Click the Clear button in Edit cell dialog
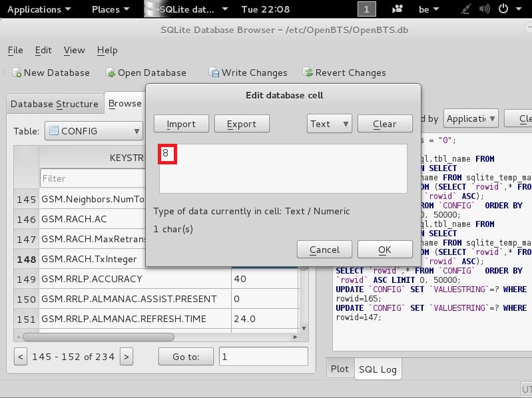This screenshot has width=532, height=398. [385, 124]
